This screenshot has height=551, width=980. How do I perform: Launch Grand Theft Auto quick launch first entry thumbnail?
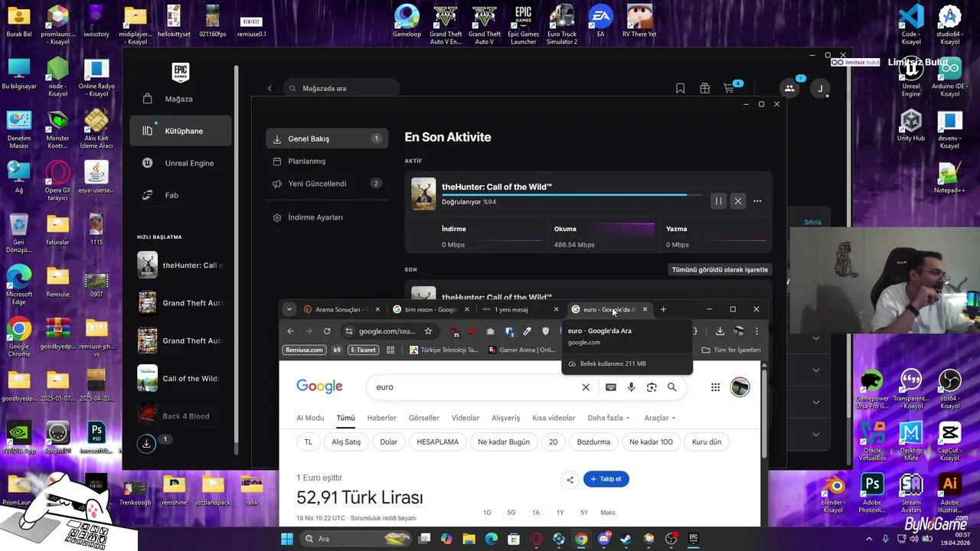[147, 303]
